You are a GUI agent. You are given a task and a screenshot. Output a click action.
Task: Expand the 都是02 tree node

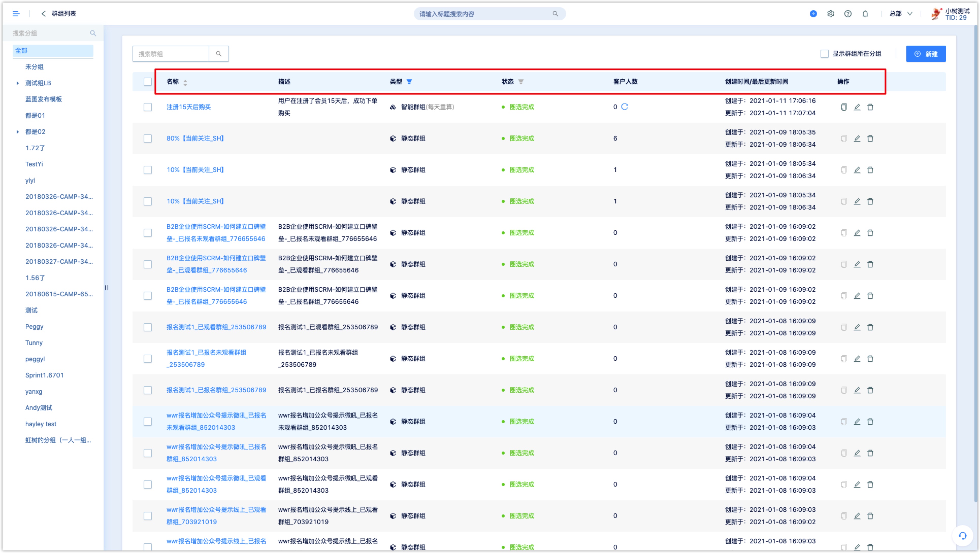pyautogui.click(x=18, y=132)
